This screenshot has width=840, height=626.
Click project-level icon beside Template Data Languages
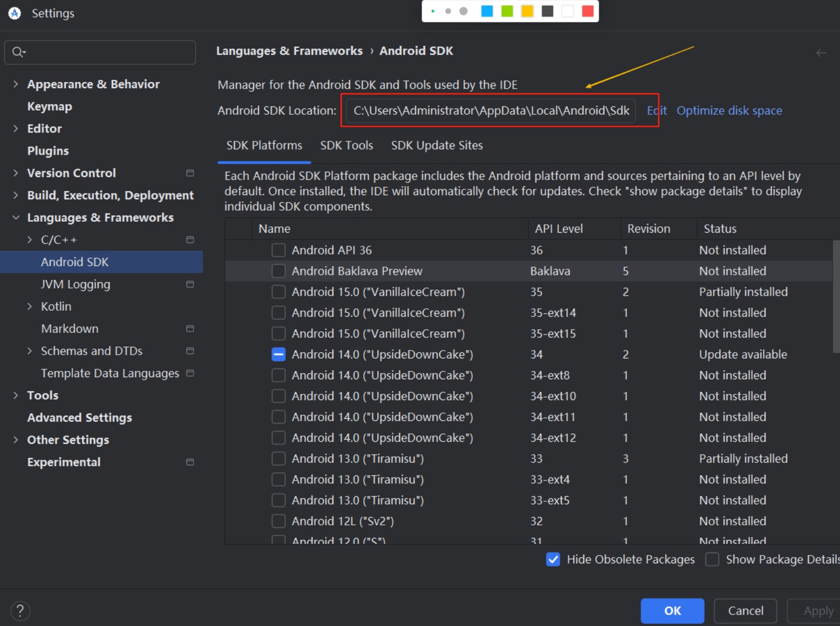(x=190, y=373)
